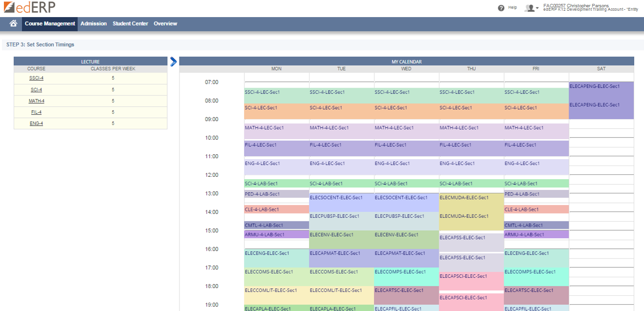
Task: Open the SSCI-4 course link
Action: click(36, 78)
